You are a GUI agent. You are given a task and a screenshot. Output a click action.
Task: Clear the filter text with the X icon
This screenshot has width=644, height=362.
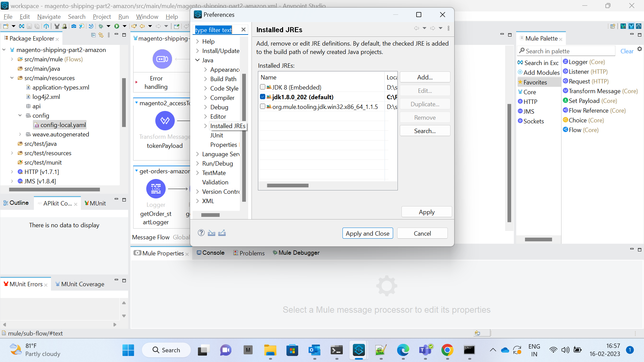coord(244,29)
